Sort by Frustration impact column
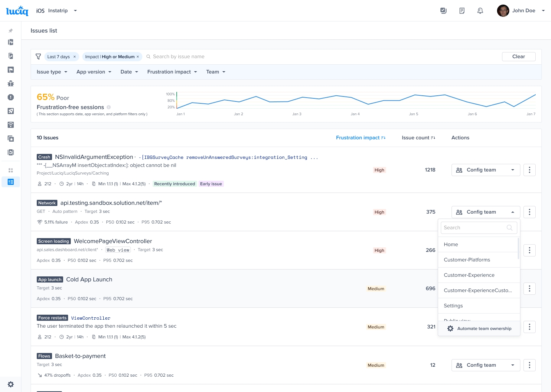This screenshot has width=551, height=392. 360,138
